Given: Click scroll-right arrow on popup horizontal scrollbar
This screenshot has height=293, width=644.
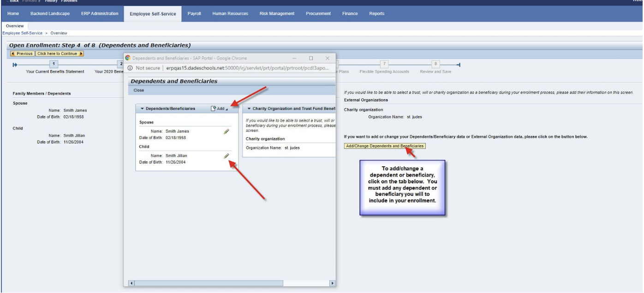Looking at the screenshot, I should 331,283.
